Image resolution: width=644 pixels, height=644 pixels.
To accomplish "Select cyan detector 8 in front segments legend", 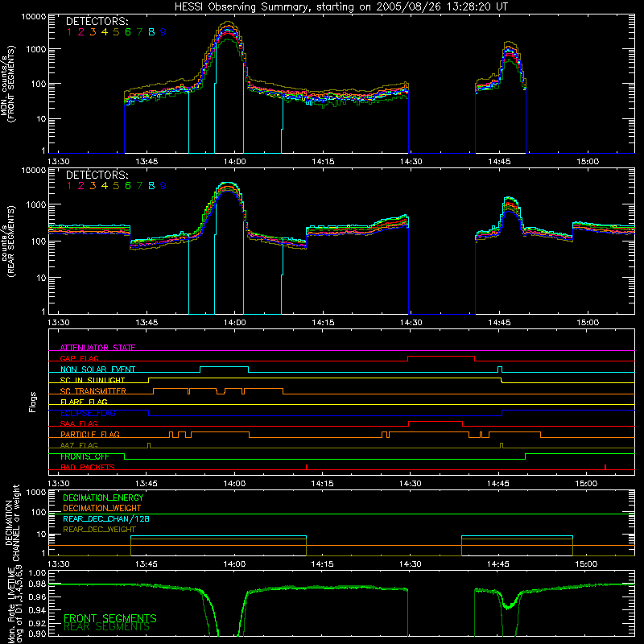I will point(151,32).
